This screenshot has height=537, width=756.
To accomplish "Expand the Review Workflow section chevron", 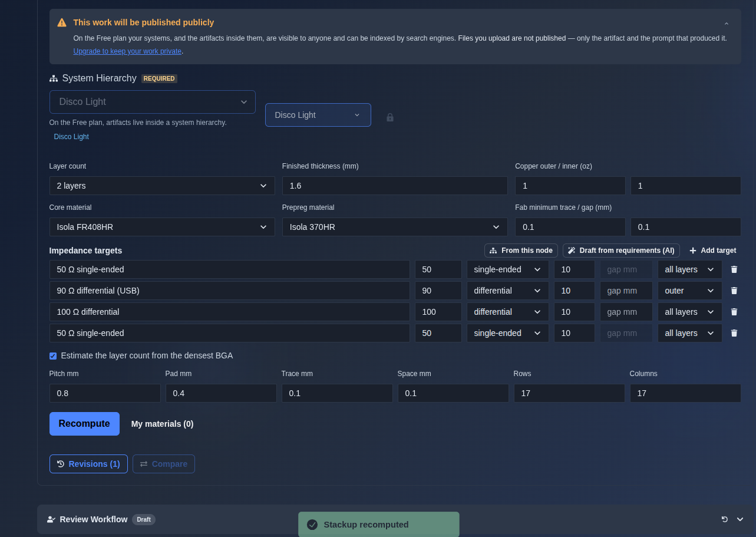I will [740, 519].
